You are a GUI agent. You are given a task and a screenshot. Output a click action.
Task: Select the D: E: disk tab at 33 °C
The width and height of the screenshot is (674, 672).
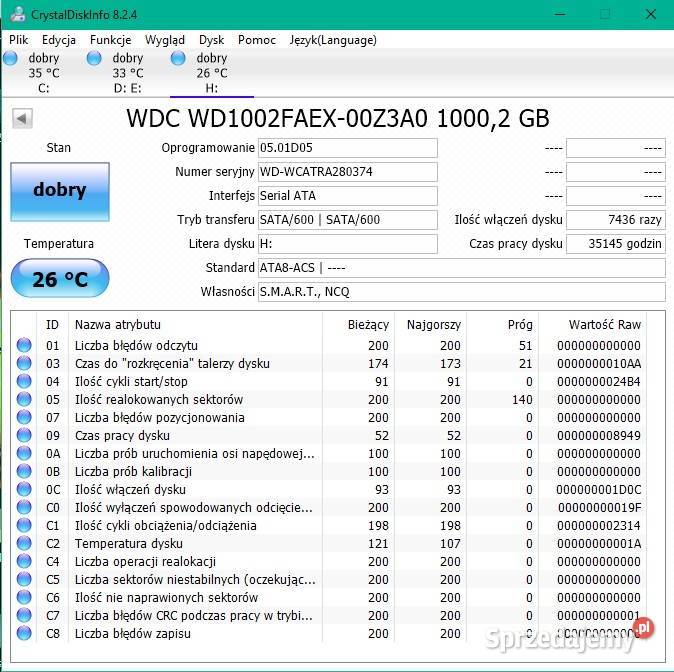[x=128, y=73]
